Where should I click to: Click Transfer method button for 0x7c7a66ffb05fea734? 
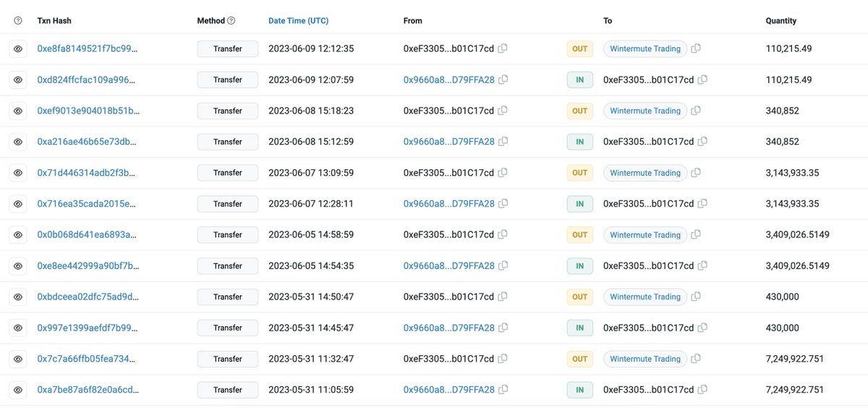point(227,359)
